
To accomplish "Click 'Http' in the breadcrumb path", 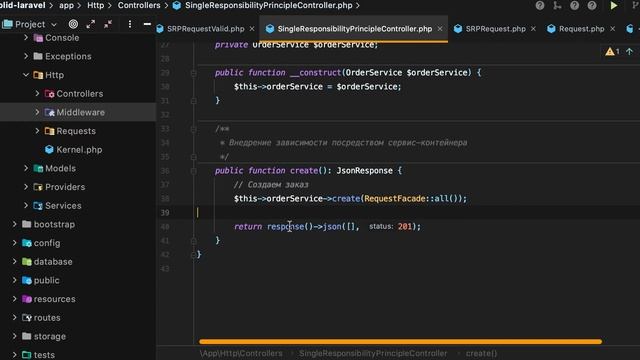I will tap(96, 6).
